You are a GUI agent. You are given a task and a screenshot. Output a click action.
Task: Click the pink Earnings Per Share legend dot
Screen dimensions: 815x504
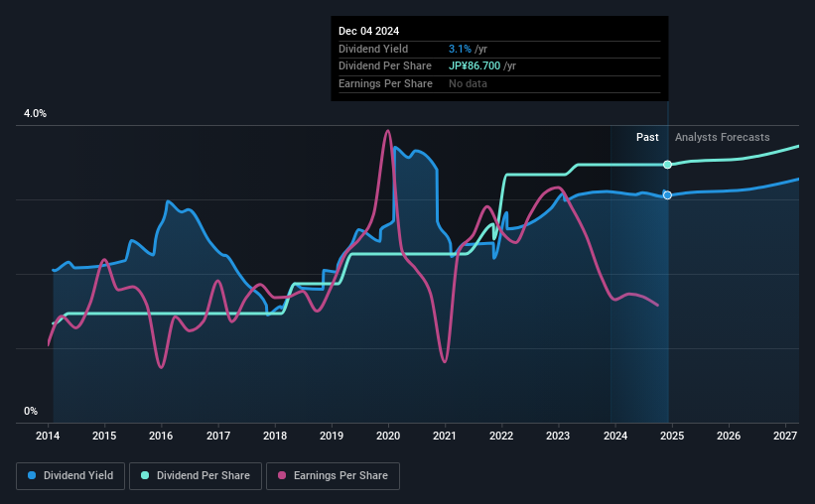[282, 475]
